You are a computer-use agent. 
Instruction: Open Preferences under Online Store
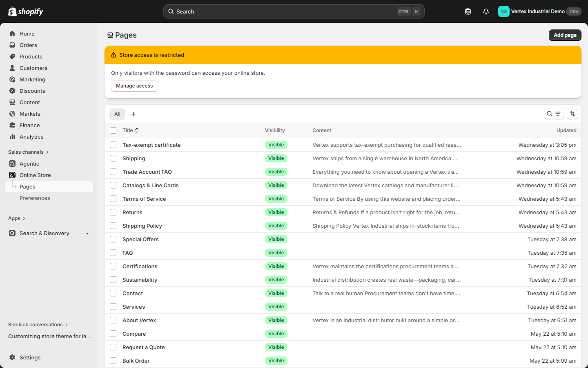pos(49,198)
